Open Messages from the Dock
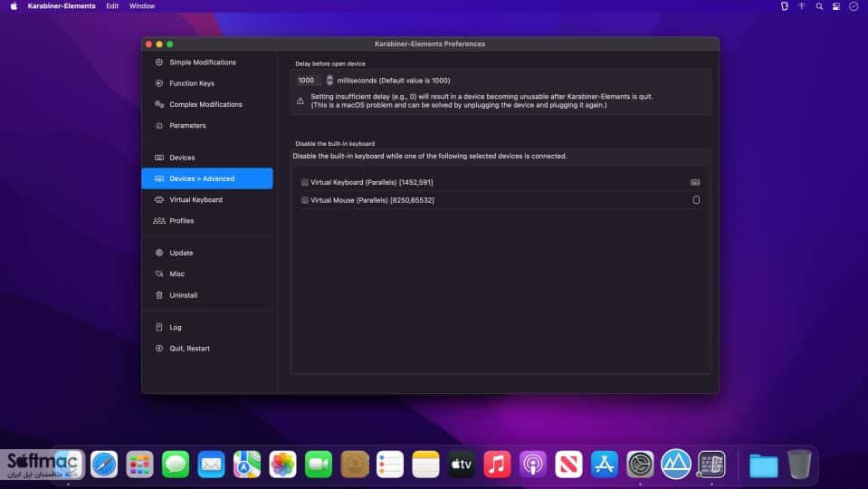Image resolution: width=868 pixels, height=489 pixels. point(176,464)
